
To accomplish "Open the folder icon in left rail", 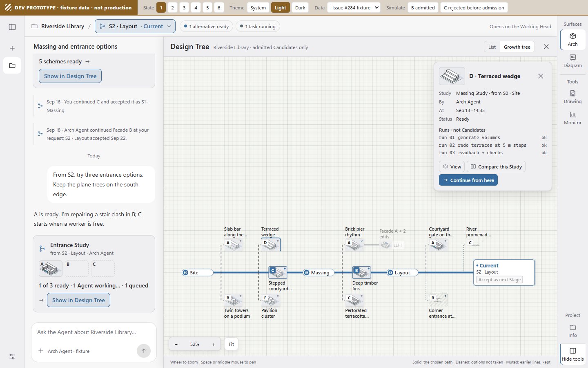I will click(x=12, y=65).
